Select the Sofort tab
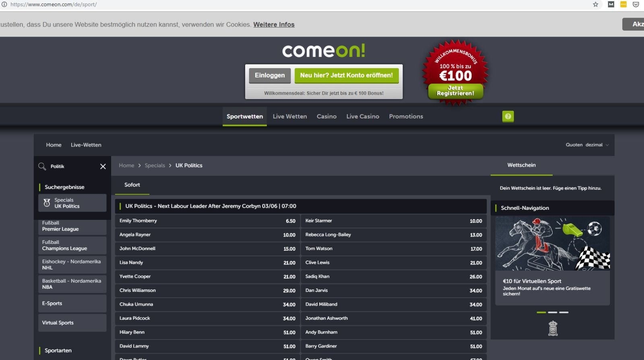This screenshot has height=360, width=644. tap(132, 185)
